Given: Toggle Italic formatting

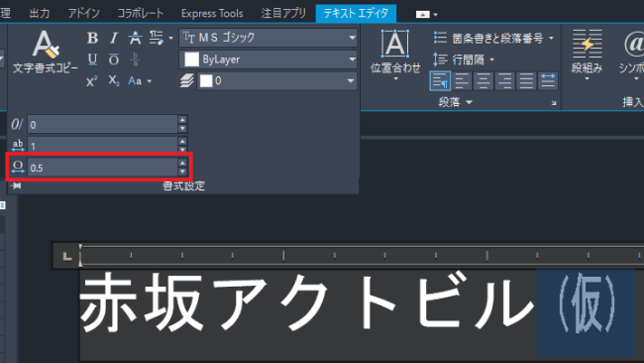Looking at the screenshot, I should (x=114, y=38).
